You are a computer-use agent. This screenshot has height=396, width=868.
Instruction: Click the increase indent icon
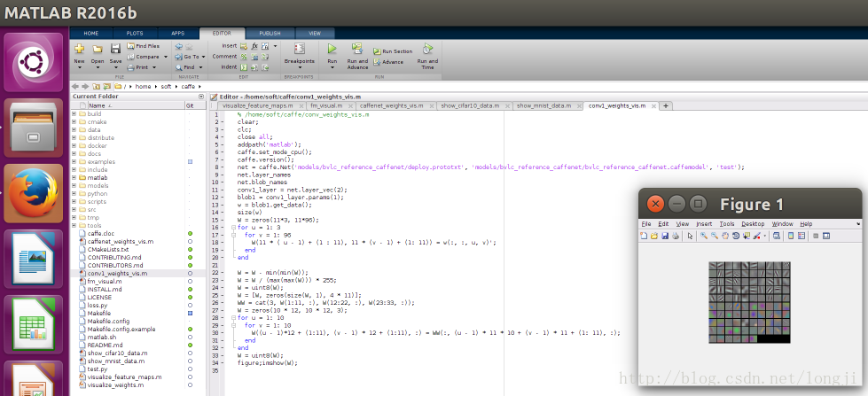point(254,67)
